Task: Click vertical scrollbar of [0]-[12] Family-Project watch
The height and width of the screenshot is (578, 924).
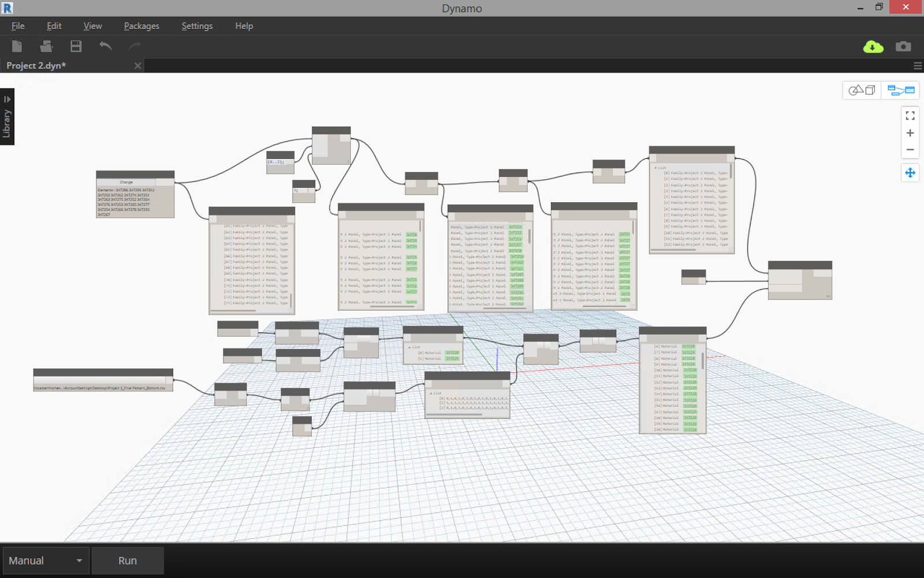Action: click(x=731, y=171)
